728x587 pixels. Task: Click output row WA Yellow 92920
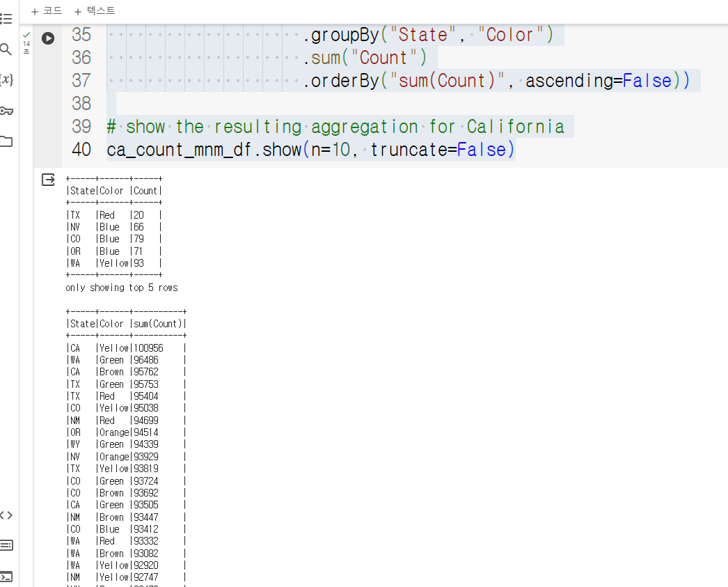(126, 565)
